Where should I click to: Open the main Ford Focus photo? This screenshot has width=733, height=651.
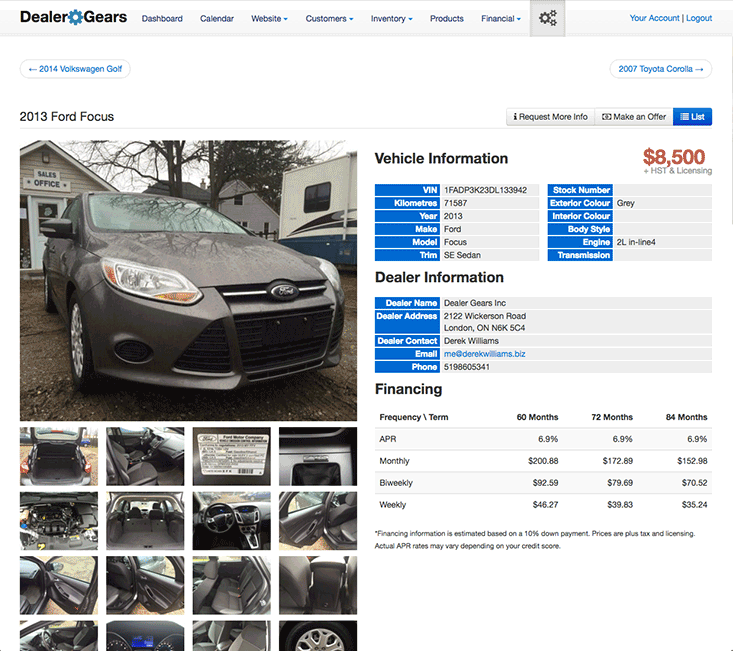click(x=188, y=281)
